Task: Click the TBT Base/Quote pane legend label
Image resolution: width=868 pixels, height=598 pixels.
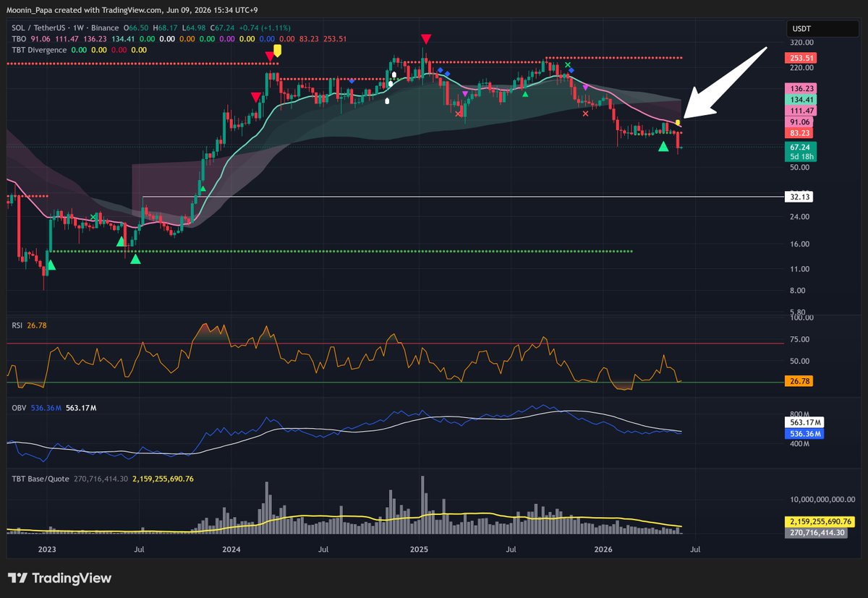Action: tap(39, 478)
